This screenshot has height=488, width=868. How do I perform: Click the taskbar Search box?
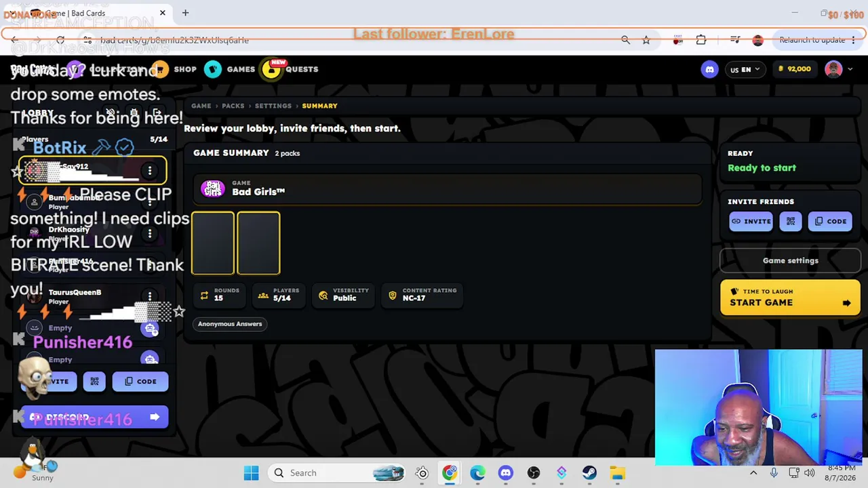click(x=337, y=473)
